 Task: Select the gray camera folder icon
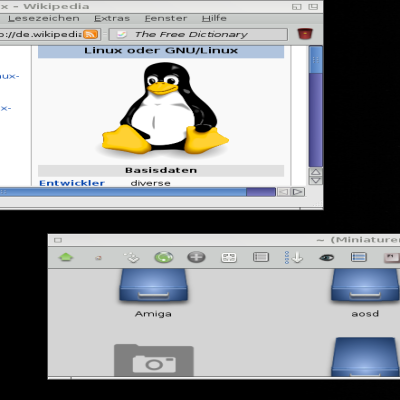(x=154, y=360)
